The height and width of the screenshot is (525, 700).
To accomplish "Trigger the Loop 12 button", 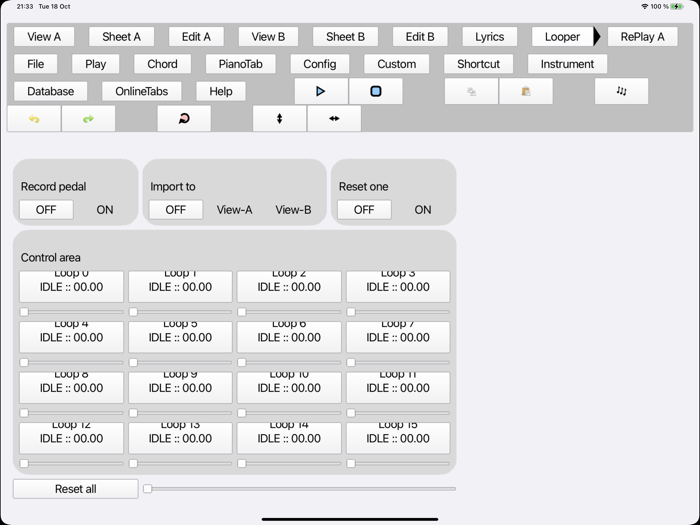I will pyautogui.click(x=71, y=438).
